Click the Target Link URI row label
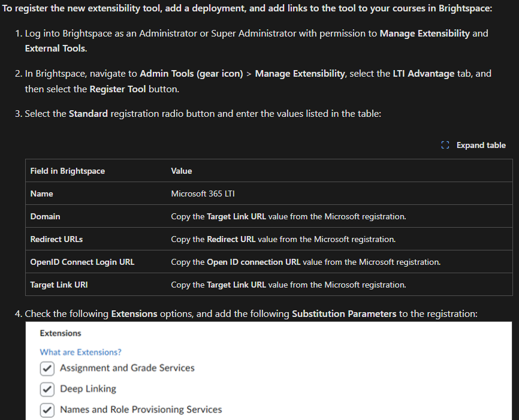This screenshot has width=519, height=420. tap(59, 285)
